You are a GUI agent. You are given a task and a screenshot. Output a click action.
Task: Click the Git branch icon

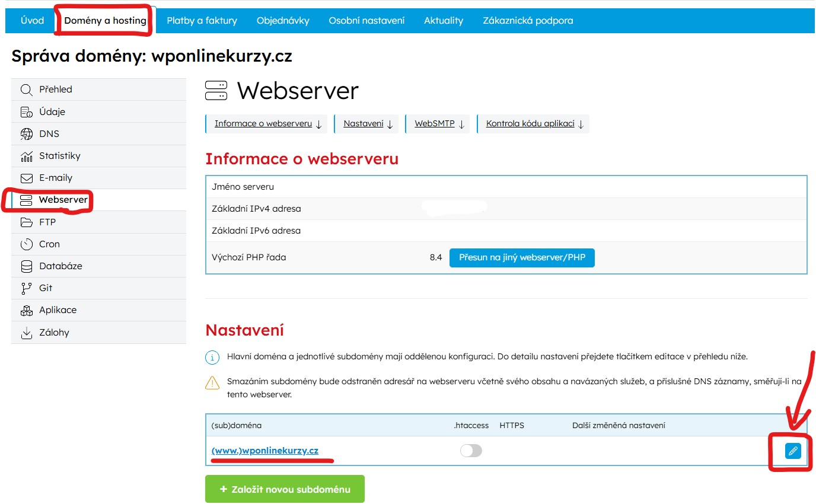pyautogui.click(x=26, y=288)
